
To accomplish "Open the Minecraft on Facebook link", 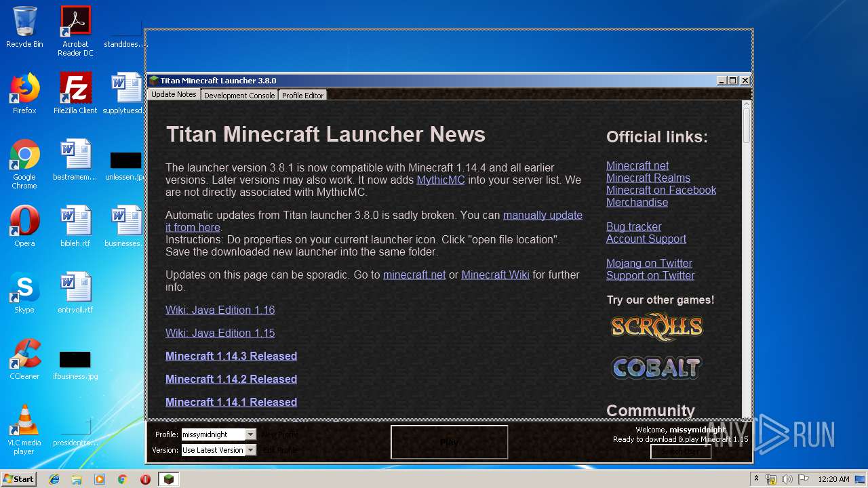I will click(x=661, y=190).
